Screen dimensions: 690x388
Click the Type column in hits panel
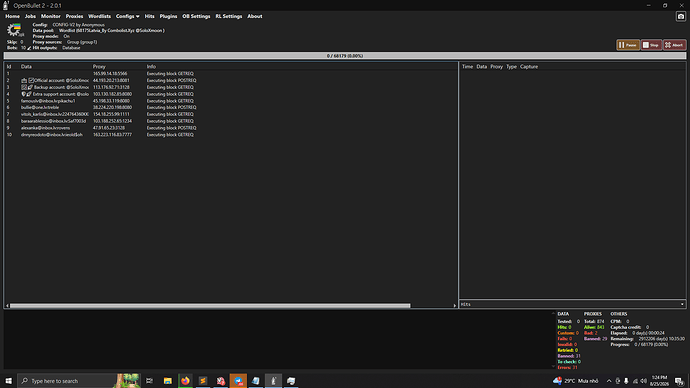pos(511,67)
